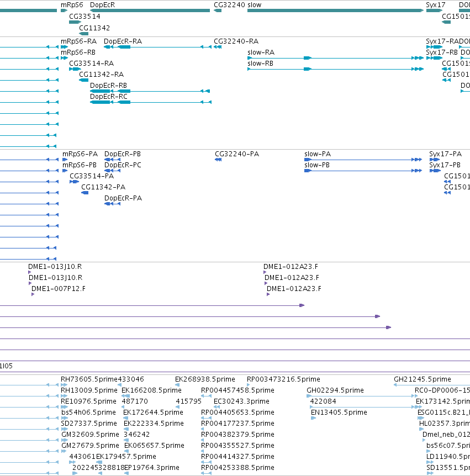Select the EK222334.5prime EST label
Viewport: 470px width, 476px height.
click(154, 424)
